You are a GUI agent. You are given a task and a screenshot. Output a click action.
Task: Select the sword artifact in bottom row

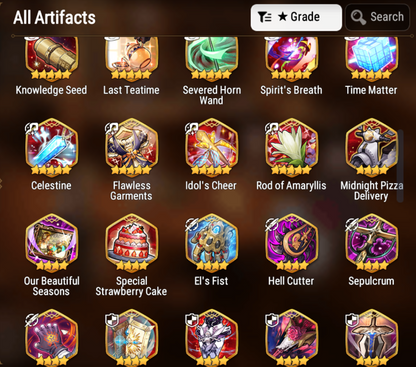pyautogui.click(x=371, y=338)
